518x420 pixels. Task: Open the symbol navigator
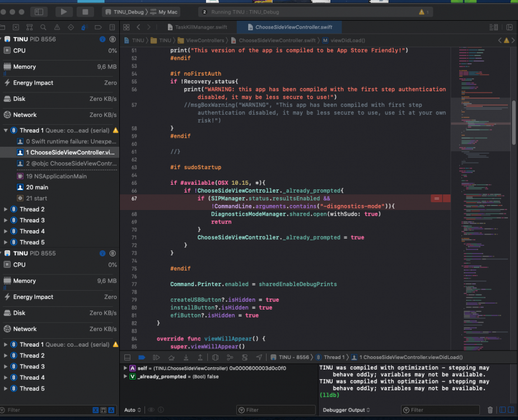coord(30,27)
